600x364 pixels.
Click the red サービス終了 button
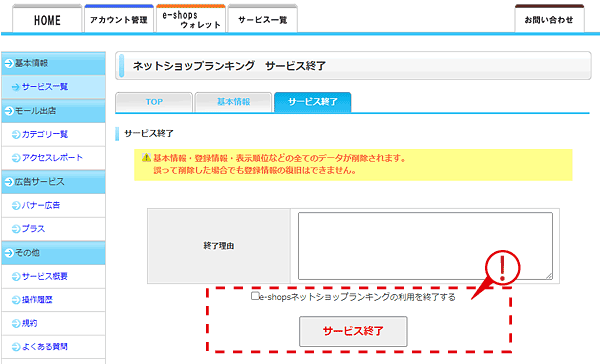point(353,331)
